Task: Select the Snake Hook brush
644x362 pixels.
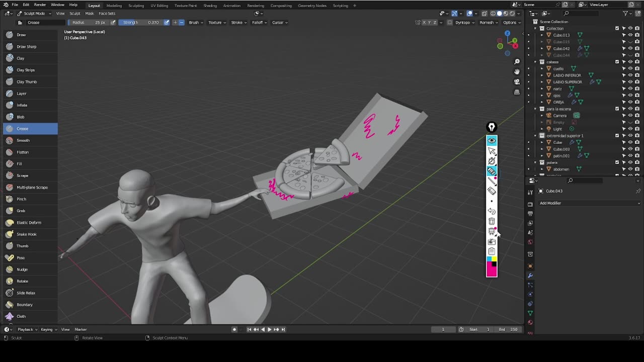Action: [x=30, y=234]
